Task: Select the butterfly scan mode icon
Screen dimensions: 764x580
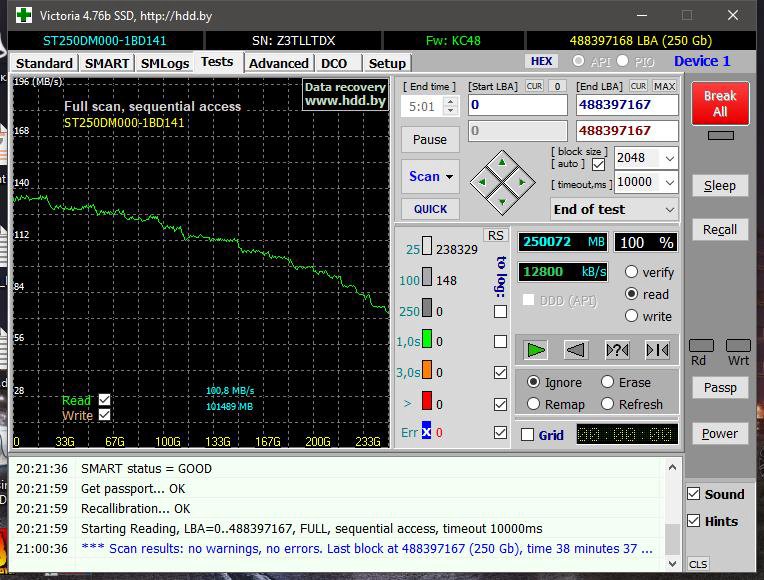Action: pyautogui.click(x=657, y=349)
